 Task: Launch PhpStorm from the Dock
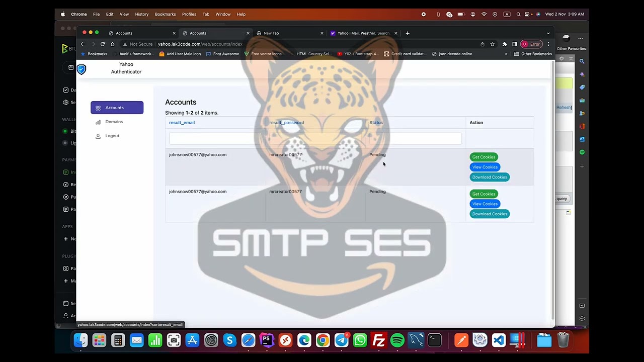pos(267,340)
